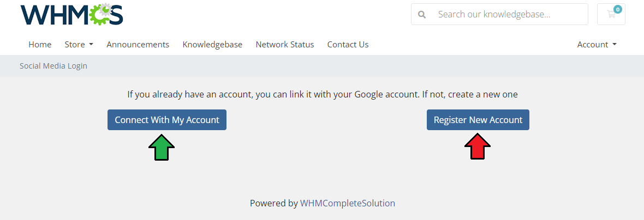Open the Announcements menu item
Image resolution: width=644 pixels, height=220 pixels.
(138, 44)
